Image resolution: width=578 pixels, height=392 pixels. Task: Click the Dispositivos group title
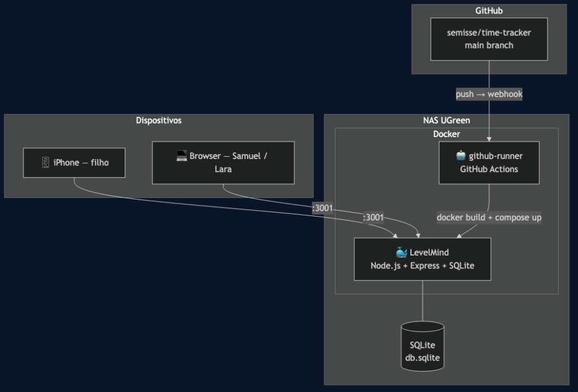coord(159,120)
